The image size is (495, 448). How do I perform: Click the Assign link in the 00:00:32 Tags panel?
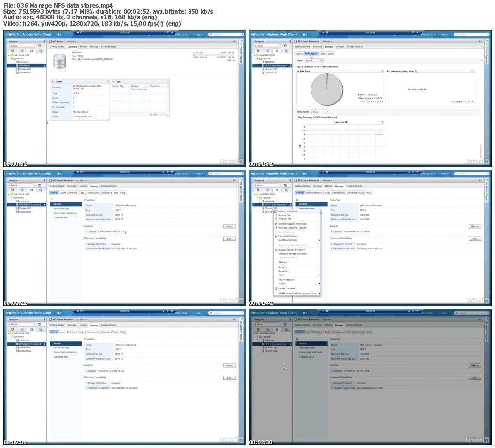coord(154,114)
